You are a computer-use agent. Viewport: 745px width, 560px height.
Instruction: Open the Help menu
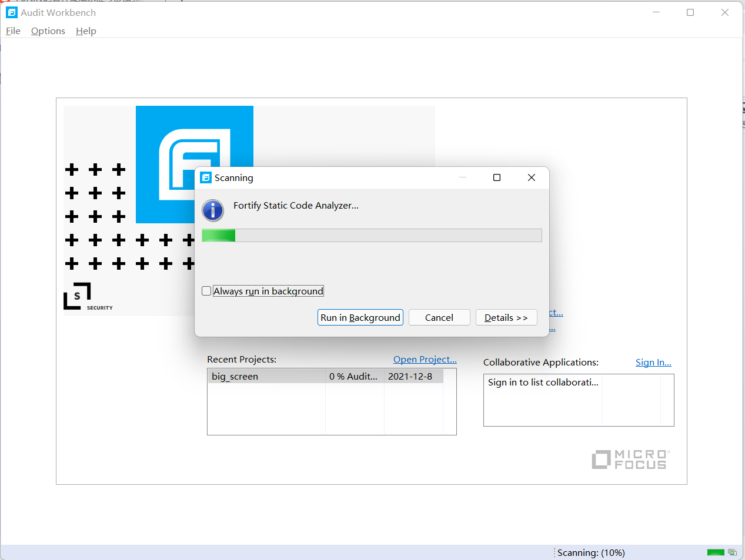click(x=86, y=31)
